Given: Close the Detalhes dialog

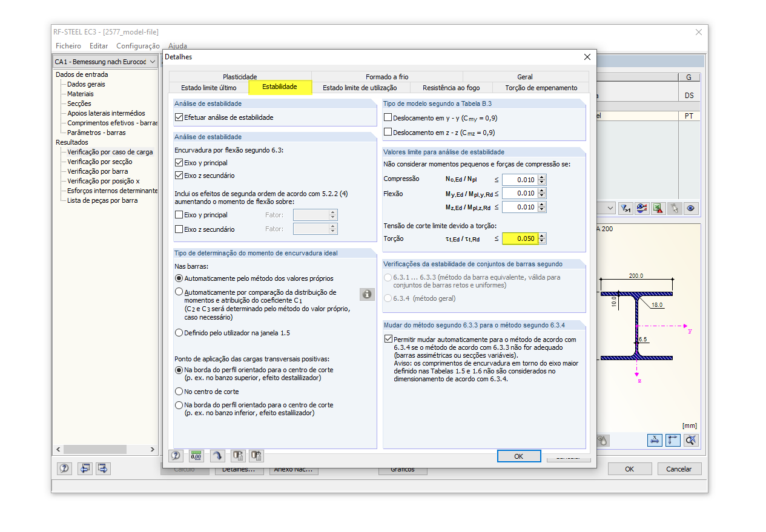Looking at the screenshot, I should coord(587,57).
